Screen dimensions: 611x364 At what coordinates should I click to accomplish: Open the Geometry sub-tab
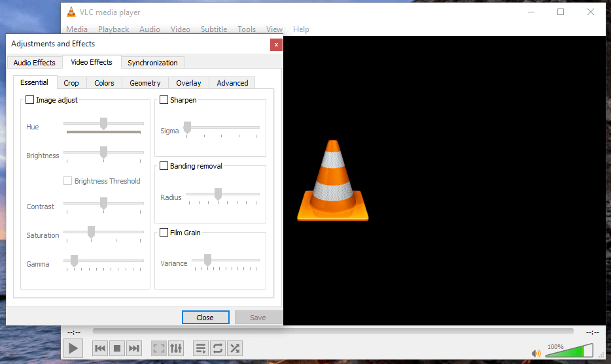(x=145, y=83)
